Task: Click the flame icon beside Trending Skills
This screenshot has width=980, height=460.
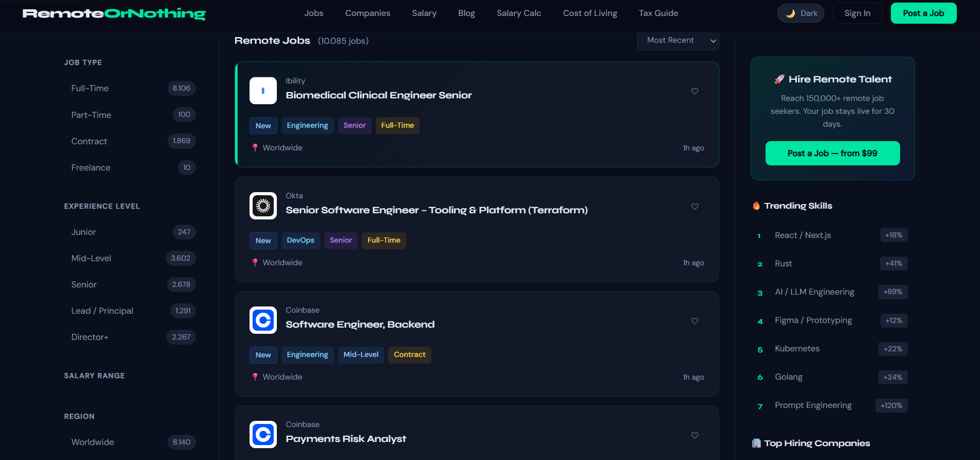Action: (756, 206)
